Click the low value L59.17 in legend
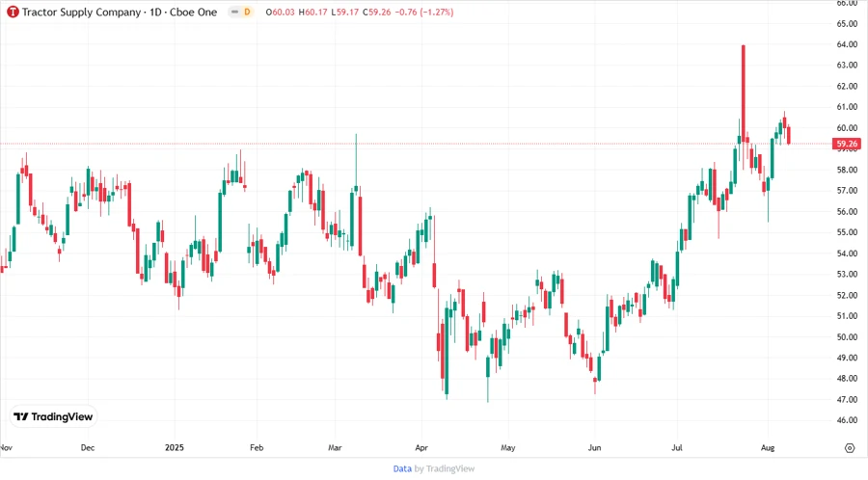Viewport: 868px width, 480px height. click(x=345, y=13)
